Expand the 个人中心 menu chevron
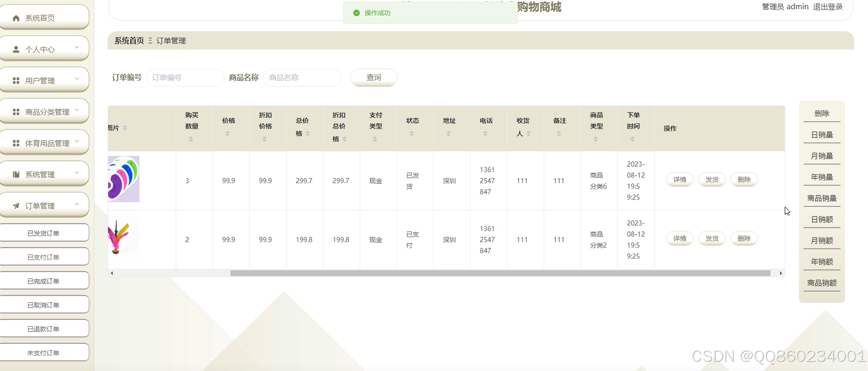The height and width of the screenshot is (371, 868). tap(77, 47)
